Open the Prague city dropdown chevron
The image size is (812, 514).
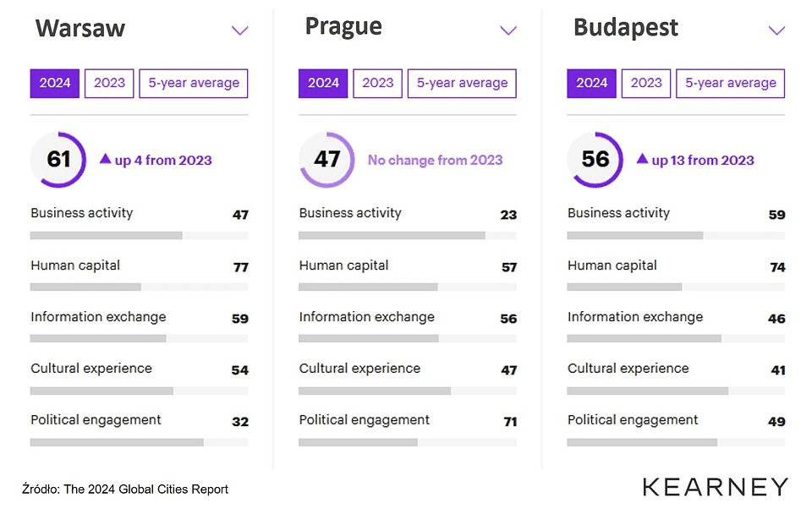508,30
